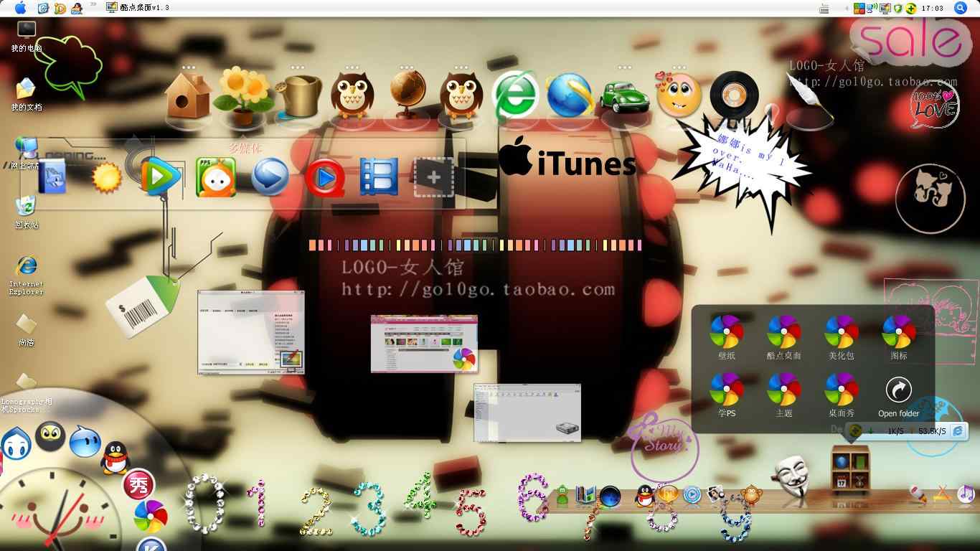Open the blue film strip icon

tap(379, 177)
